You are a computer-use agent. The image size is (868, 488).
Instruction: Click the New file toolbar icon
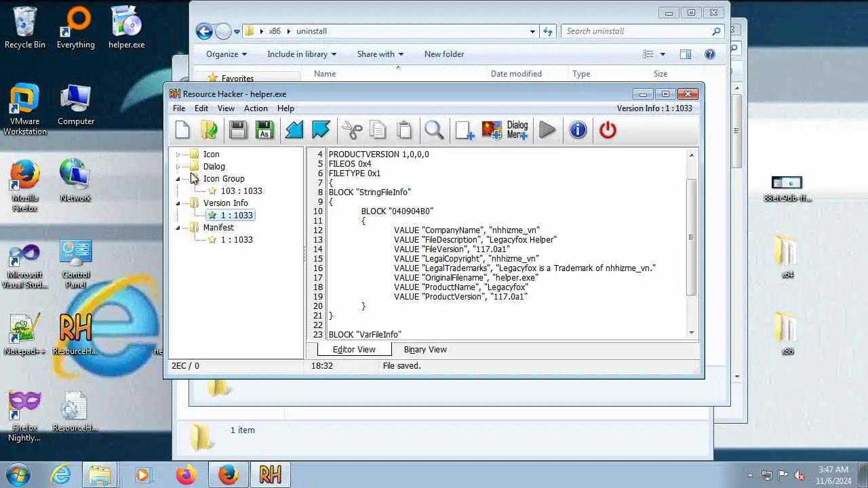click(182, 129)
